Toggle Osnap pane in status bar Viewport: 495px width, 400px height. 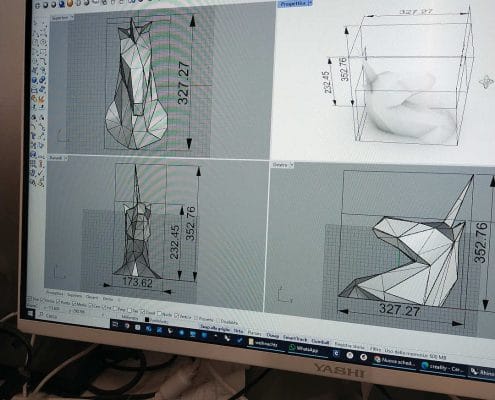(x=272, y=336)
